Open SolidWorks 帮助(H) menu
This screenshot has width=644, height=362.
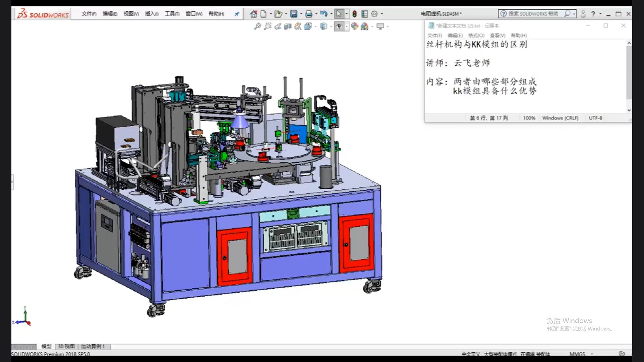(216, 14)
